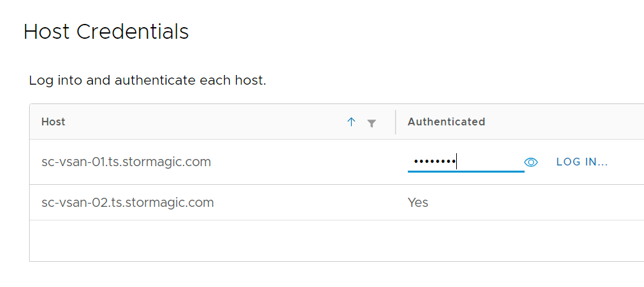Viewport: 644px width, 287px height.
Task: Click the 'Log into and authenticate each host' text
Action: 148,81
